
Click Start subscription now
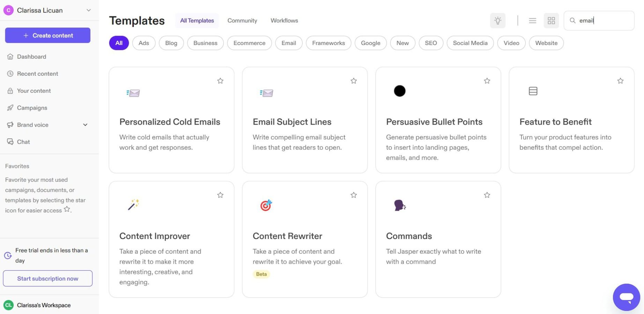click(47, 278)
